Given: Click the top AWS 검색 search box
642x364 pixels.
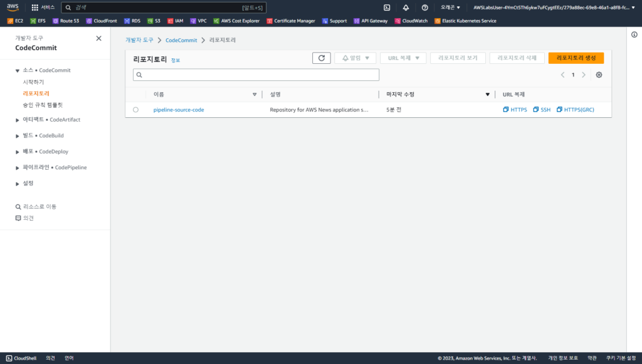Looking at the screenshot, I should pos(164,8).
